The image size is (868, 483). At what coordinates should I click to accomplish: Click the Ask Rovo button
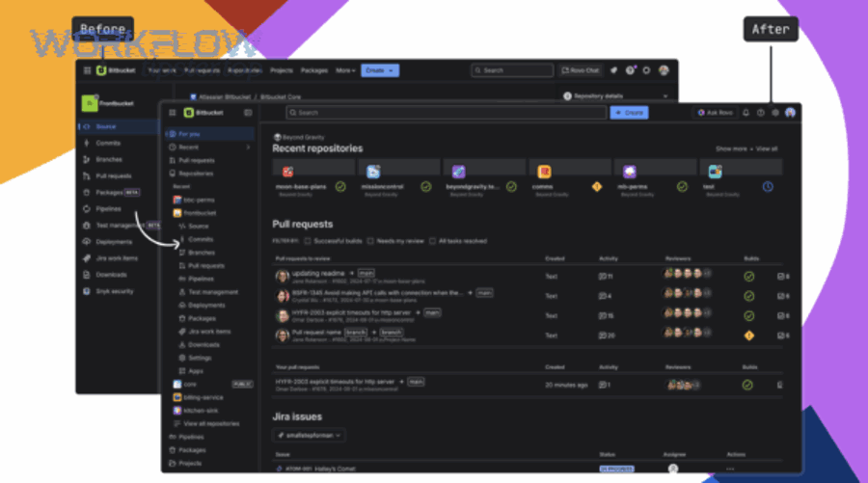[x=715, y=113]
